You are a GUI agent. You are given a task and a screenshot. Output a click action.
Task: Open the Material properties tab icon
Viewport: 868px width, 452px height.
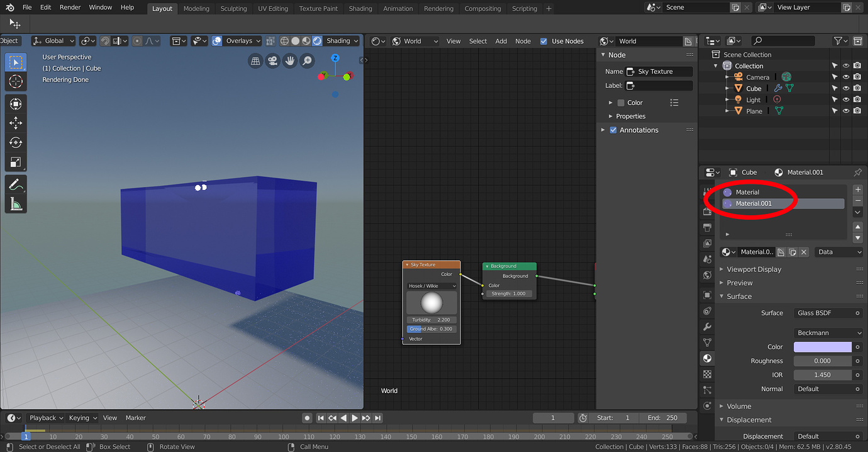[x=708, y=358]
